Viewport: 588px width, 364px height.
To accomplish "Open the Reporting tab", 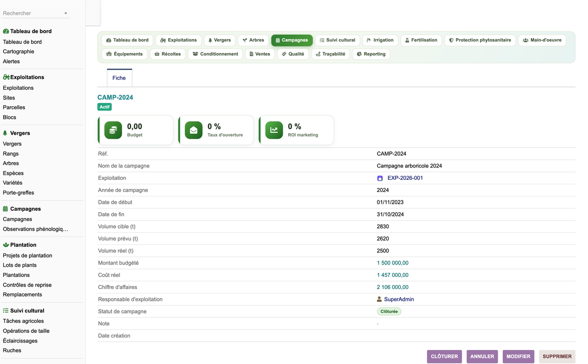I will 371,54.
